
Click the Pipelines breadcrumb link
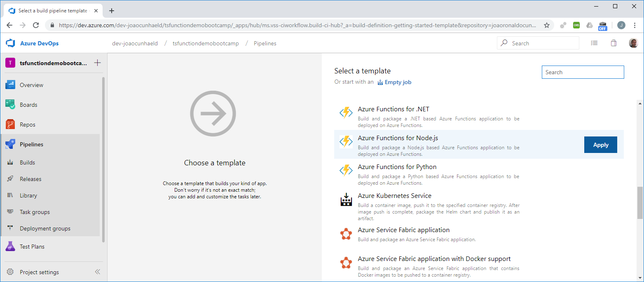(x=265, y=43)
